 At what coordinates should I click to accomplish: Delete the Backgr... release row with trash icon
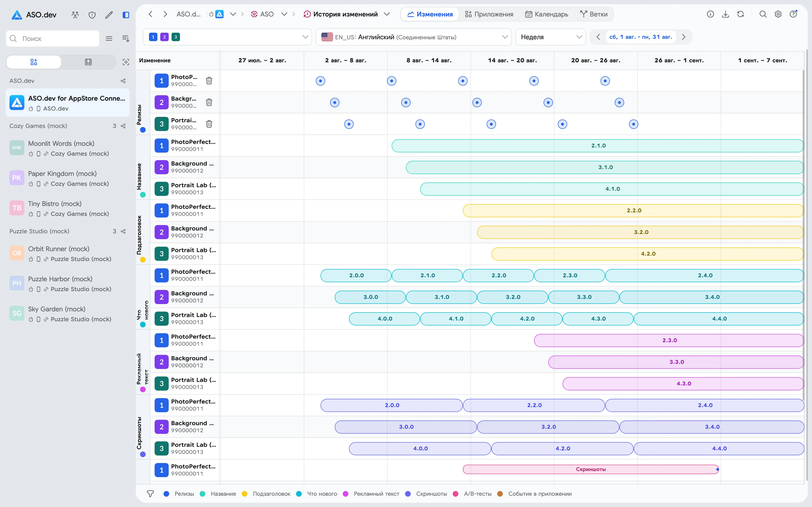point(209,102)
